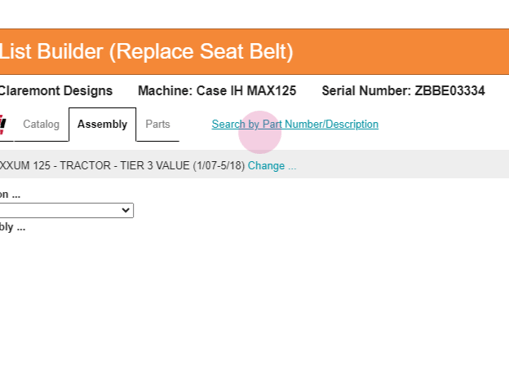The width and height of the screenshot is (509, 381).
Task: Click the section label above the dropdown
Action: [10, 195]
